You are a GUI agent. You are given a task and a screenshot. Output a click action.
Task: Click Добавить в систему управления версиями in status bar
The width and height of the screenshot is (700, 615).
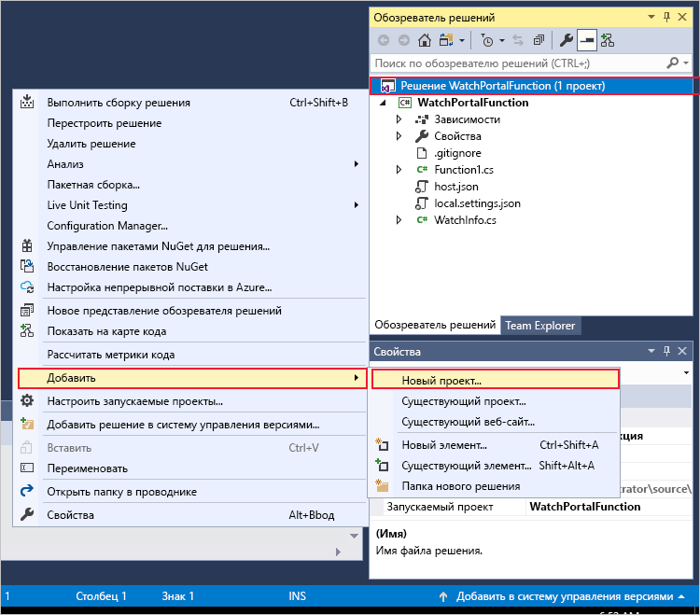(x=565, y=596)
